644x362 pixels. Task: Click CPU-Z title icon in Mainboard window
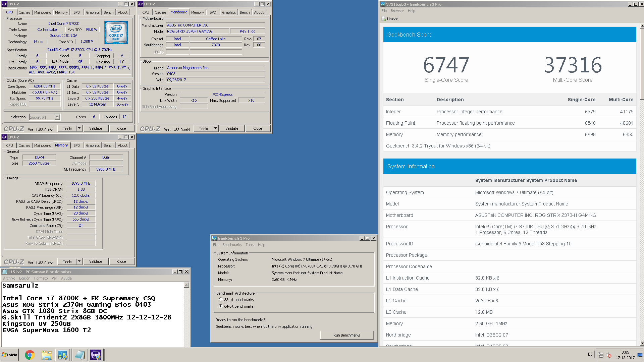[x=141, y=4]
